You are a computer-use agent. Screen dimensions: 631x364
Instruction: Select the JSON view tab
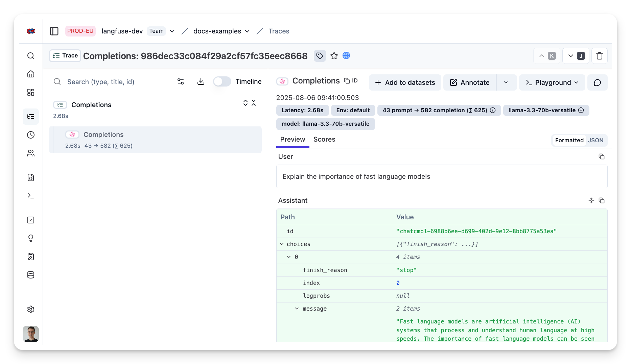pyautogui.click(x=596, y=140)
